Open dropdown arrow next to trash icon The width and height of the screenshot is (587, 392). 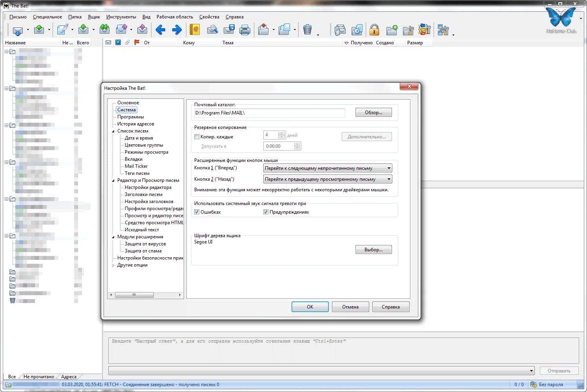(318, 34)
